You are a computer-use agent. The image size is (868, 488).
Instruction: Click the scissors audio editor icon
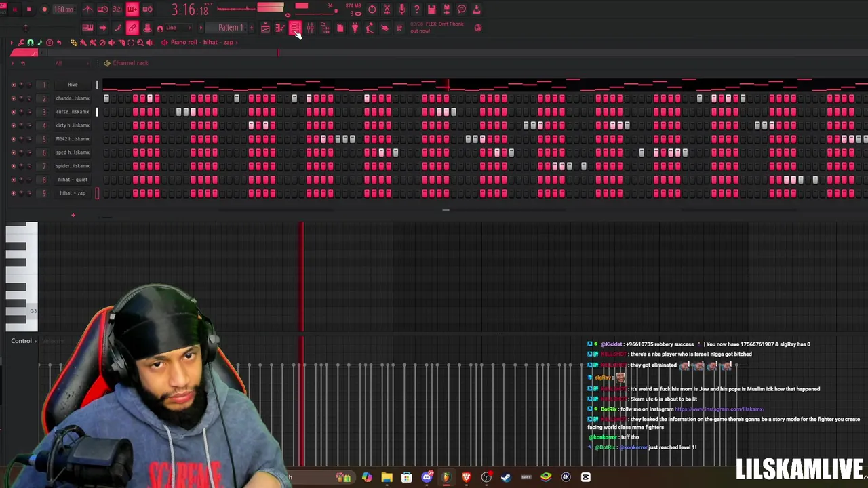pos(387,9)
